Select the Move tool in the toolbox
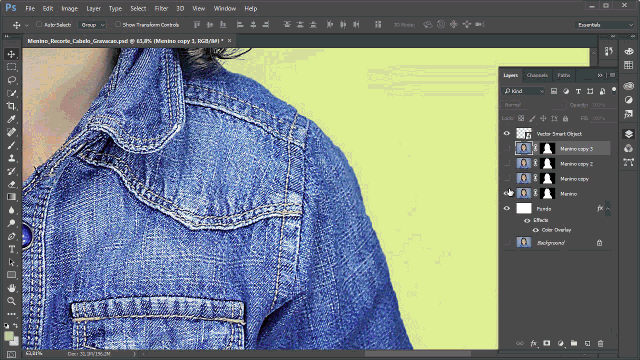 11,54
